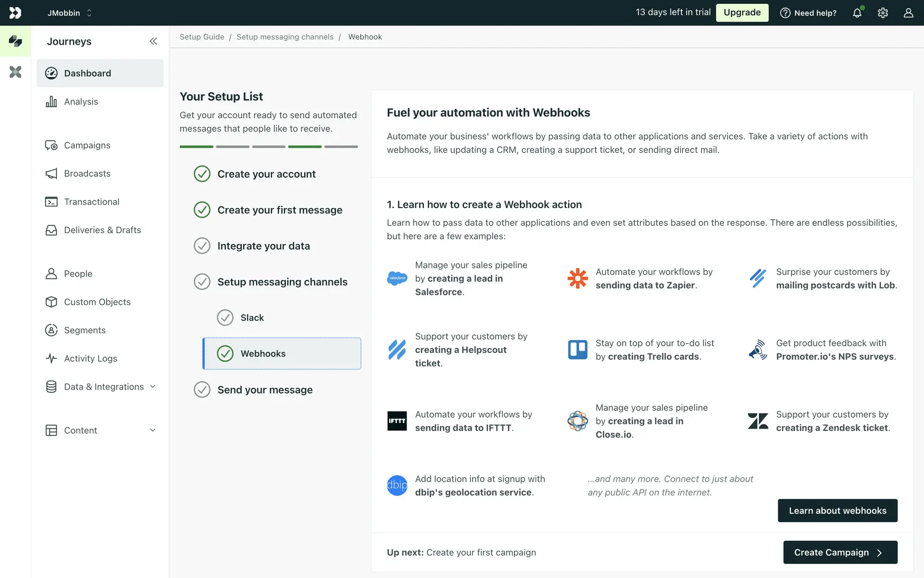Click Integrate your data check circle
The width and height of the screenshot is (924, 578).
[x=202, y=246]
